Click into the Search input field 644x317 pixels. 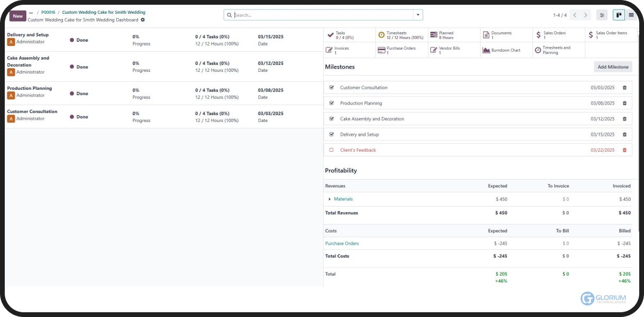coord(323,15)
